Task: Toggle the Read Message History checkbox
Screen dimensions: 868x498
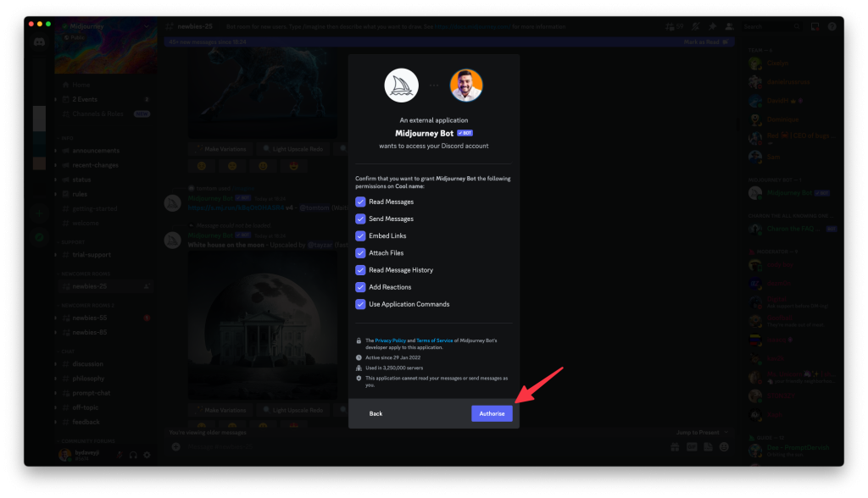Action: pyautogui.click(x=360, y=270)
